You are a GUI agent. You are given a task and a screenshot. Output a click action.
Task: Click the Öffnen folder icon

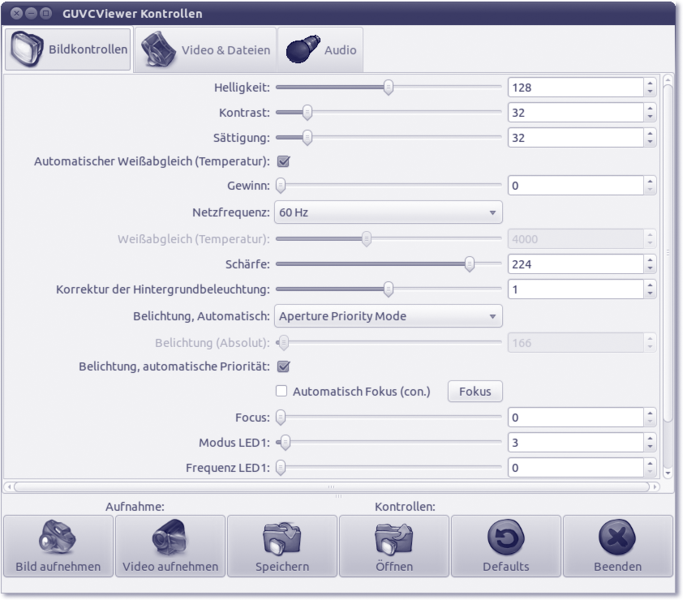pos(394,539)
